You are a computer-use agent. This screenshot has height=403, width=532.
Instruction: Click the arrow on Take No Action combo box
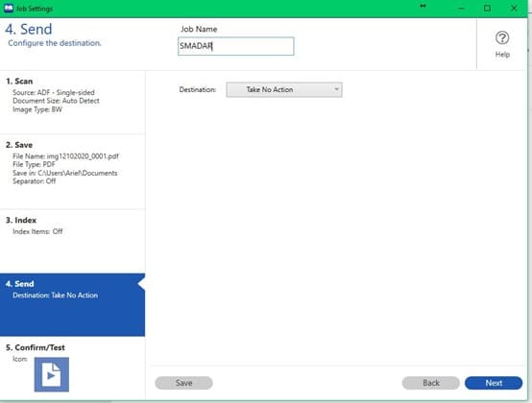[x=336, y=89]
